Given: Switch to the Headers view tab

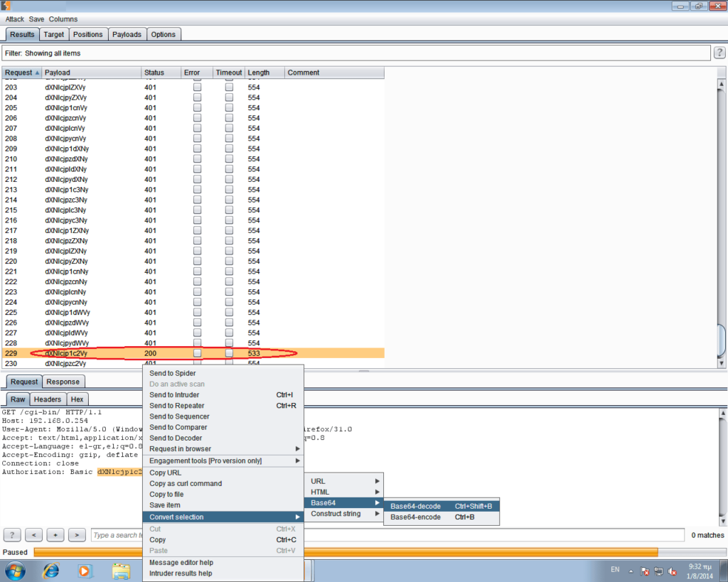Looking at the screenshot, I should [48, 399].
